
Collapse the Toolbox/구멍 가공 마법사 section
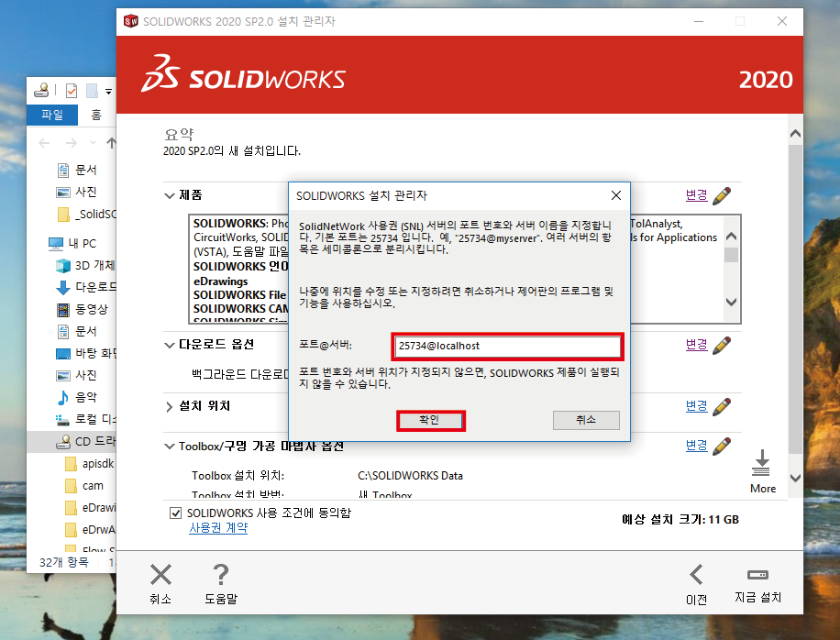click(x=170, y=447)
